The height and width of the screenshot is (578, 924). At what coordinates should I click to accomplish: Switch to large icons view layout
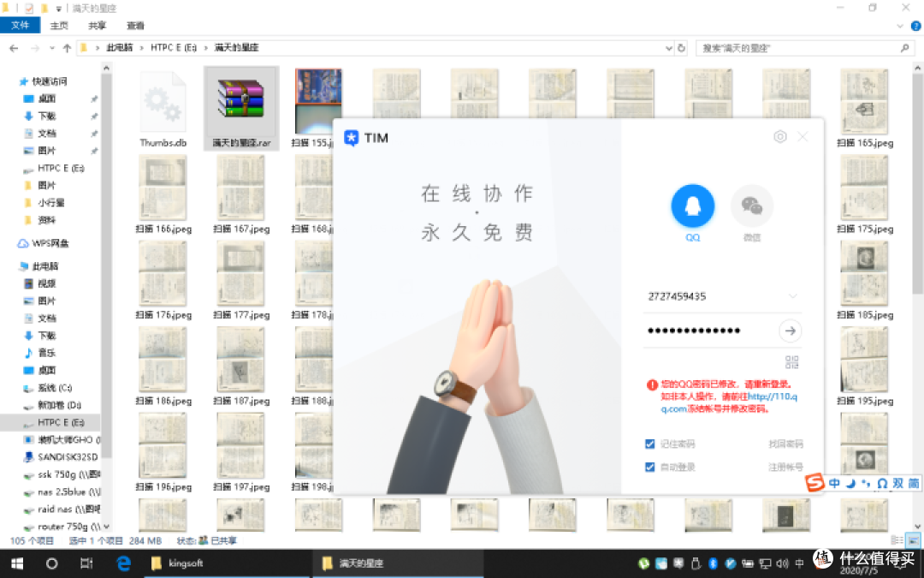point(913,540)
